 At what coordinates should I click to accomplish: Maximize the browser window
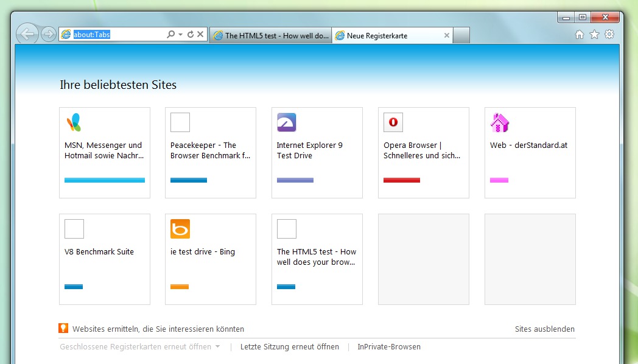click(x=583, y=17)
